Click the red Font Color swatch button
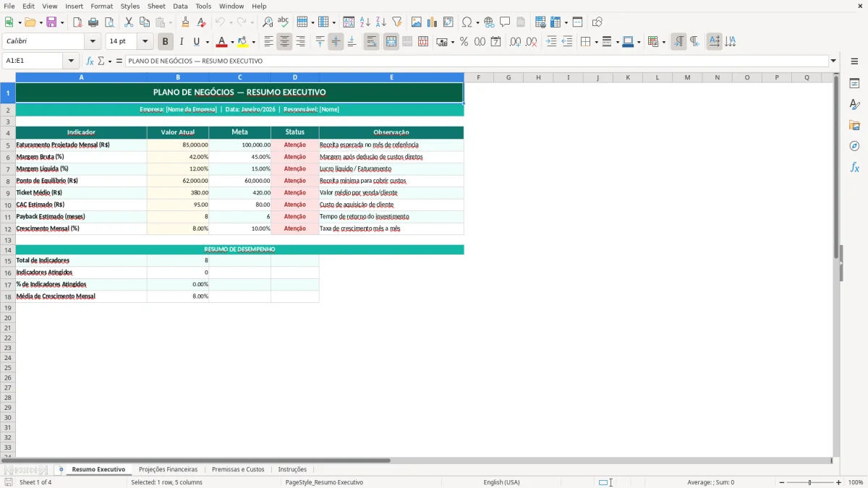Image resolution: width=868 pixels, height=488 pixels. click(221, 42)
